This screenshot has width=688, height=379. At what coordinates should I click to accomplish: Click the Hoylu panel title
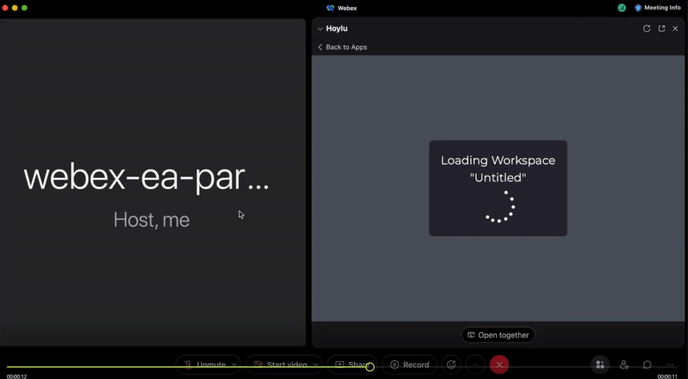pos(337,29)
